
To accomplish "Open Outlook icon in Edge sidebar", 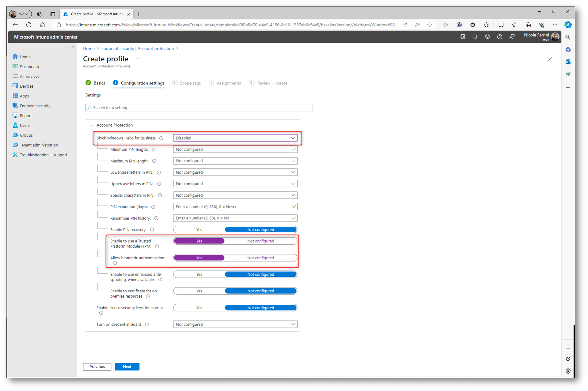I will point(568,62).
